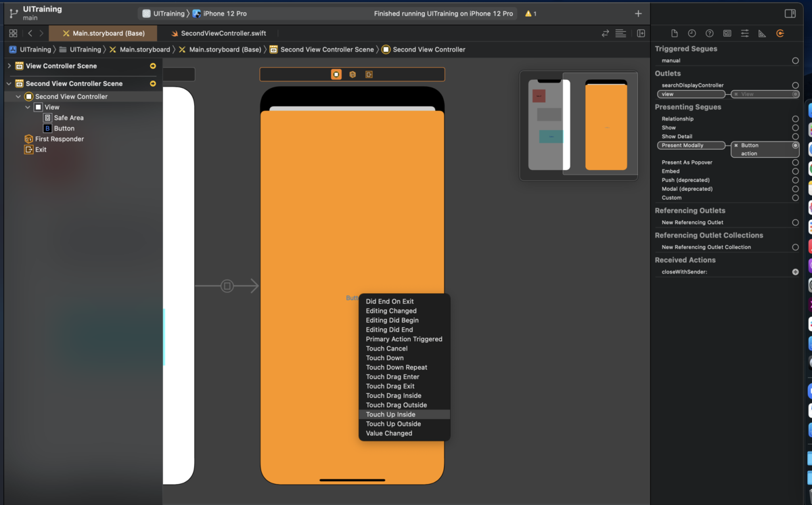
Task: Remove the Button action connection with x
Action: pos(736,146)
